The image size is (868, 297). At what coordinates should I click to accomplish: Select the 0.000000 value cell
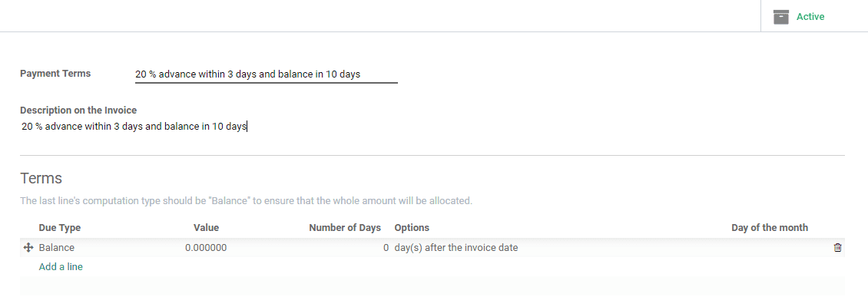[x=206, y=248]
